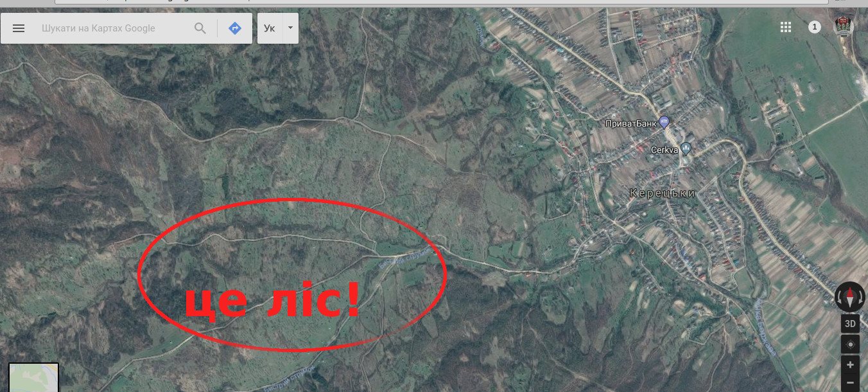This screenshot has height=392, width=868.
Task: Open directions with the blue arrow icon
Action: [x=235, y=28]
